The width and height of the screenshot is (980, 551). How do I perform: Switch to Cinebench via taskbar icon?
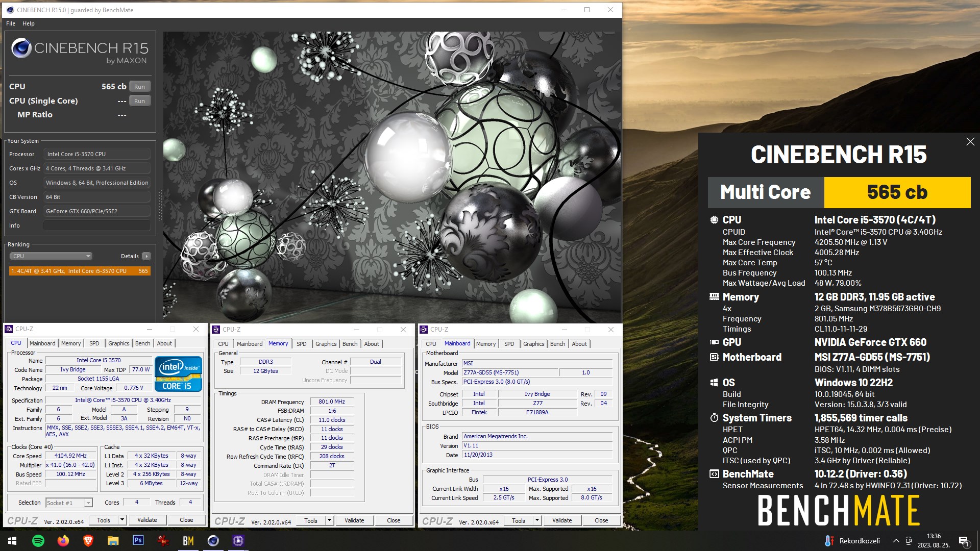coord(213,541)
